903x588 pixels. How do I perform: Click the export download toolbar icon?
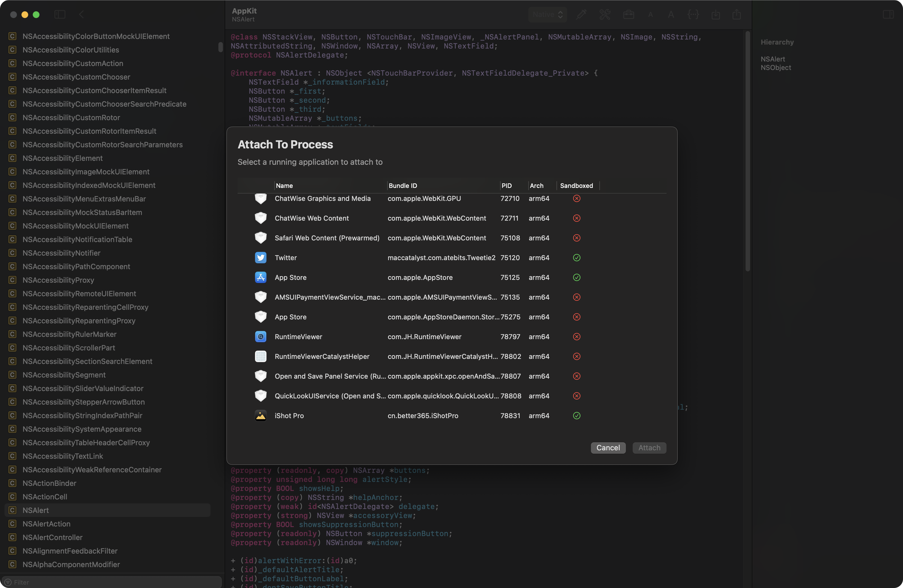pos(716,14)
